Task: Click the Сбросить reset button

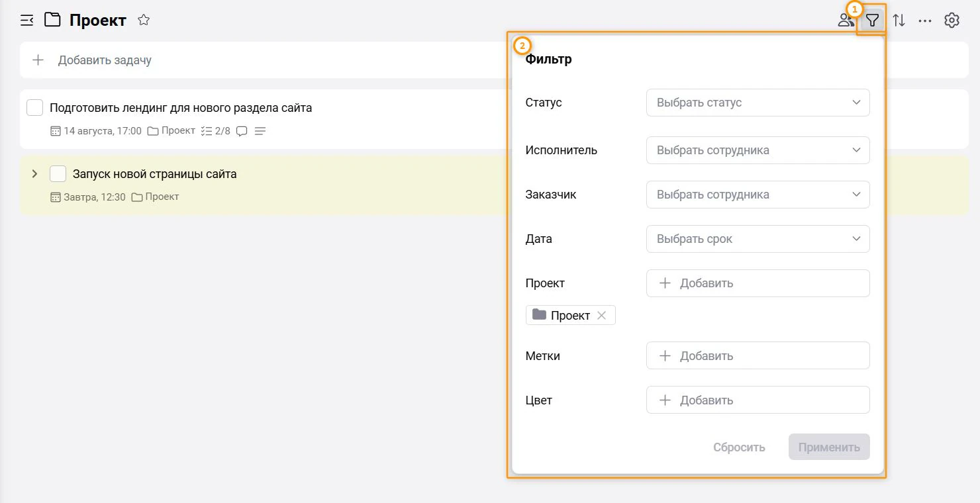Action: [739, 447]
